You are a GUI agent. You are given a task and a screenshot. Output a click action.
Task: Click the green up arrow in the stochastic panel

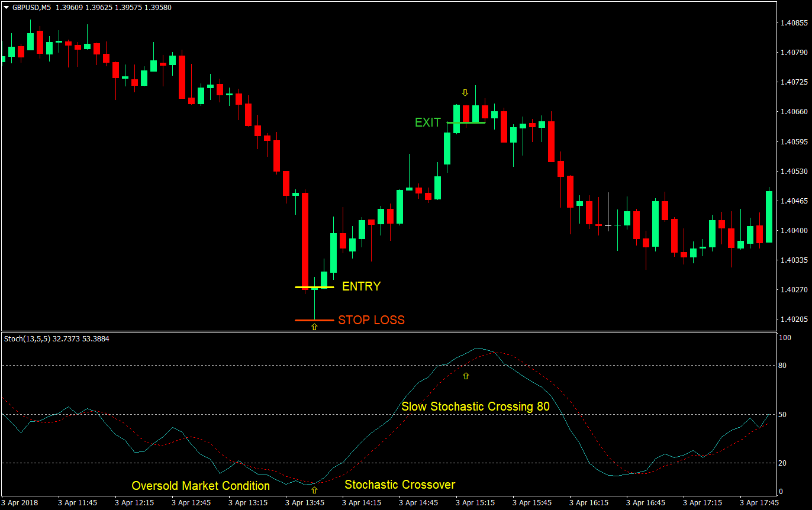[466, 376]
